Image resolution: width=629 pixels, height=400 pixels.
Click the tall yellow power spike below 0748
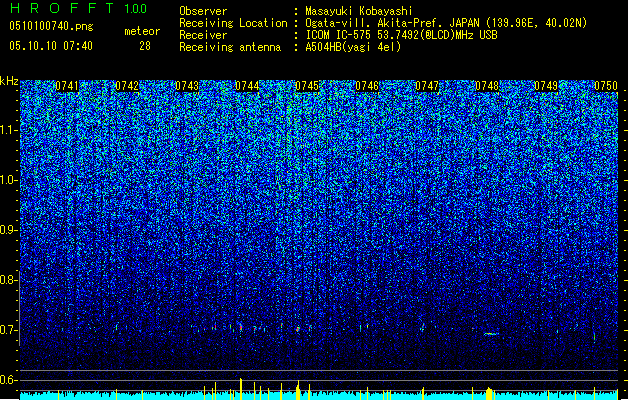point(489,393)
